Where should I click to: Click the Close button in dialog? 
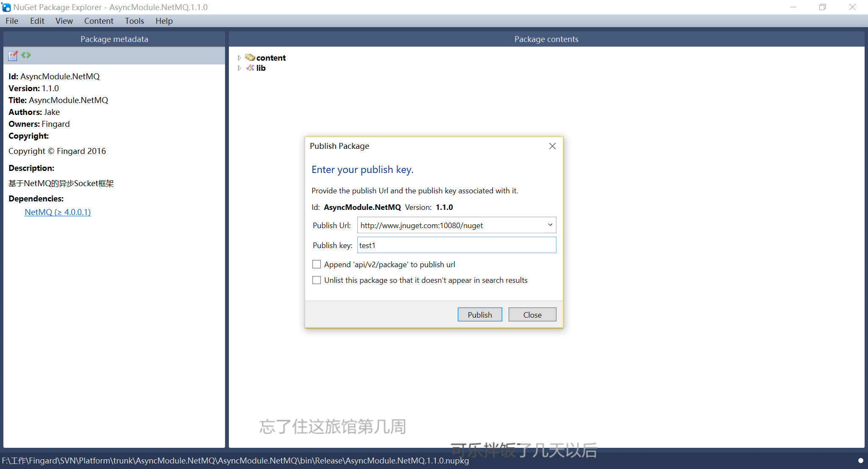pyautogui.click(x=532, y=315)
